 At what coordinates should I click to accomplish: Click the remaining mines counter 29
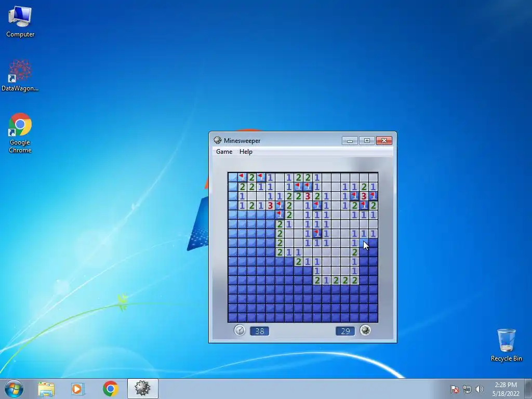(345, 331)
